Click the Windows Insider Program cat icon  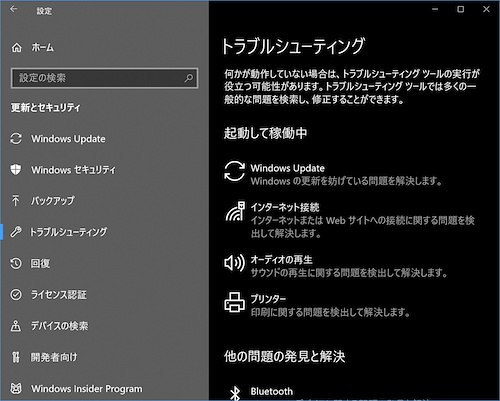pos(16,388)
